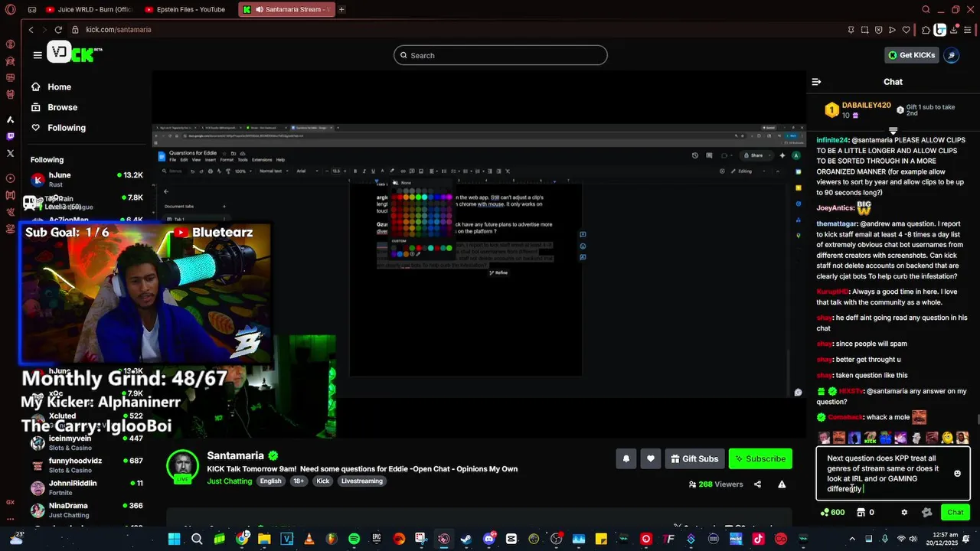This screenshot has height=551, width=980.
Task: Open Epic Games launcher from taskbar
Action: [x=376, y=539]
